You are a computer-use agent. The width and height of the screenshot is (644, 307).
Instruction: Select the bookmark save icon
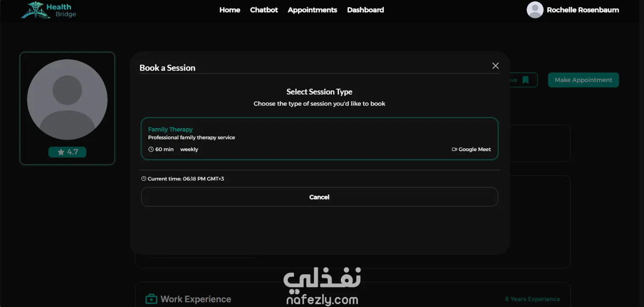(525, 80)
